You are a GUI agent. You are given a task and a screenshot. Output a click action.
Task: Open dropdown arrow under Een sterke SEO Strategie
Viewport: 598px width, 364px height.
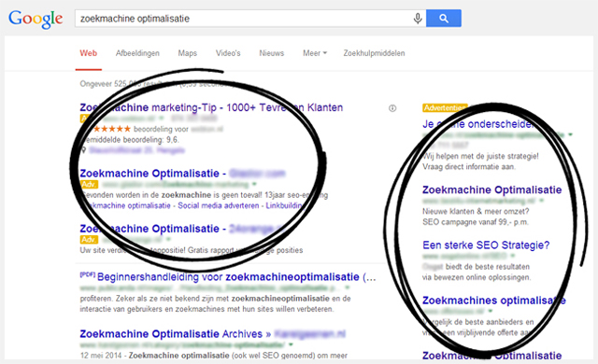point(513,256)
